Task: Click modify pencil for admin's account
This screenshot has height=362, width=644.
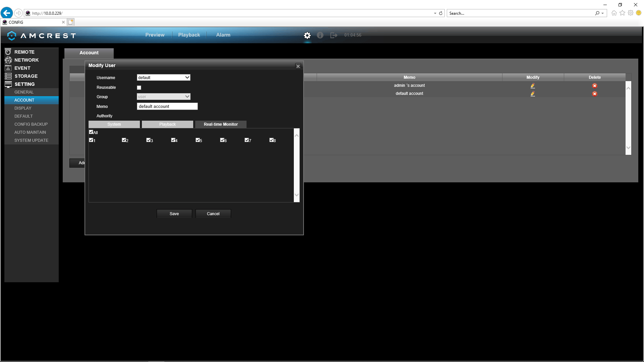Action: [533, 86]
